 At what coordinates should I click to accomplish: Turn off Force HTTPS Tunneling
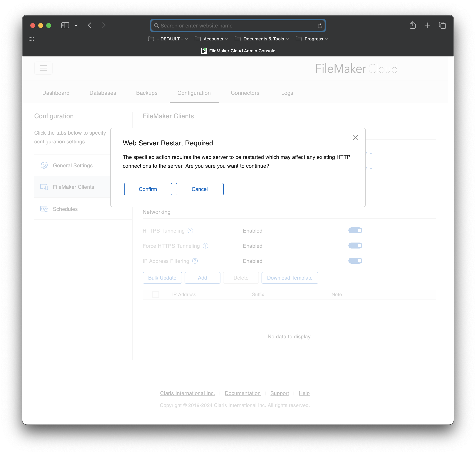[355, 245]
